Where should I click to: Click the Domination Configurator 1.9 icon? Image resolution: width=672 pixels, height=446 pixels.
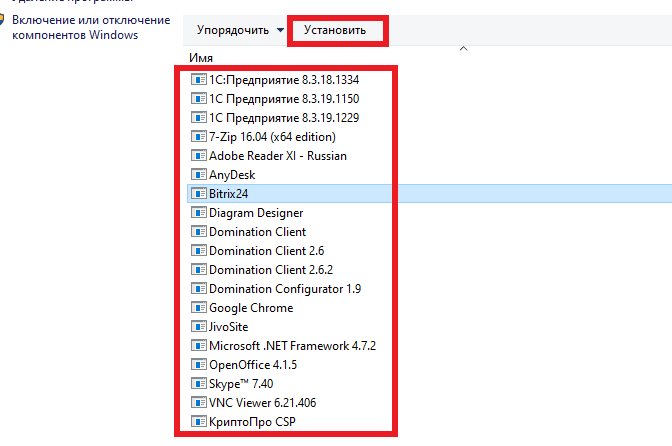(199, 289)
